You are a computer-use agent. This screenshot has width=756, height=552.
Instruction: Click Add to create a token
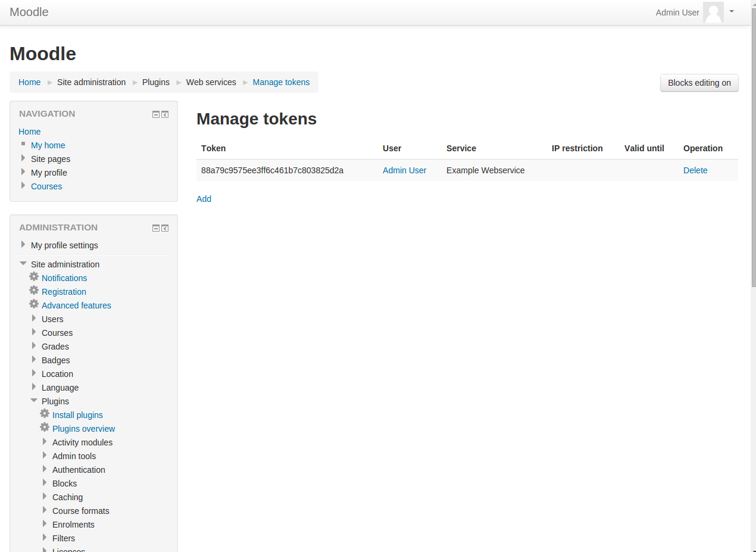[x=204, y=199]
